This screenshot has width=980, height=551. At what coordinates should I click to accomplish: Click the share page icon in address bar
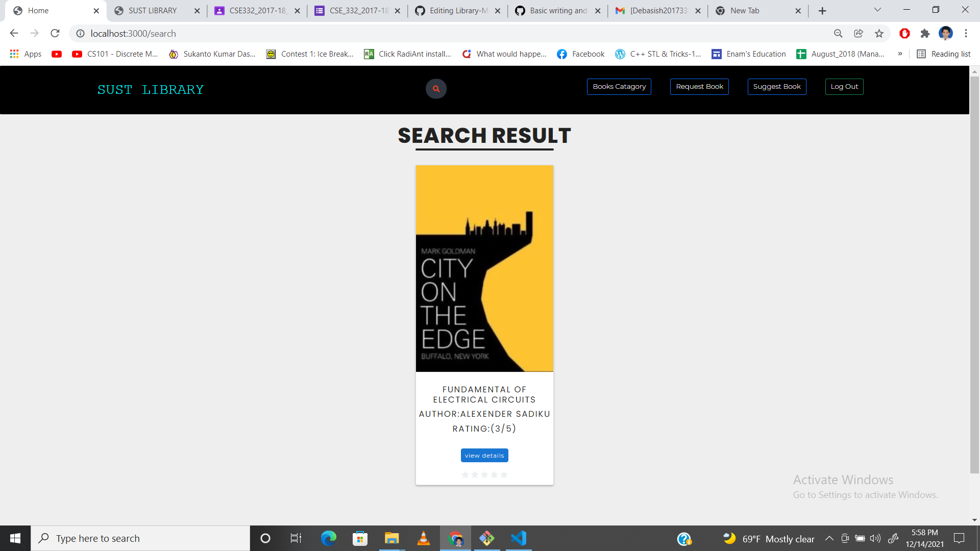tap(859, 34)
